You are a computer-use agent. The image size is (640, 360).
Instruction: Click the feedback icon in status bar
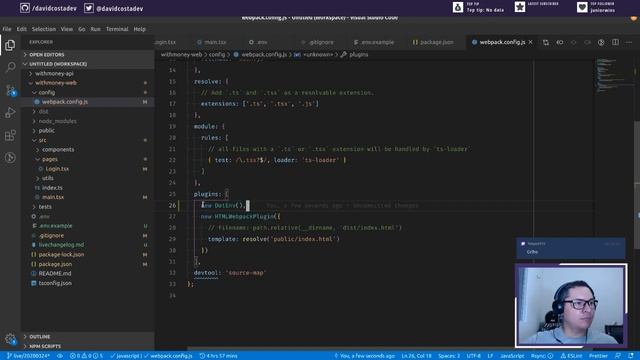point(618,356)
